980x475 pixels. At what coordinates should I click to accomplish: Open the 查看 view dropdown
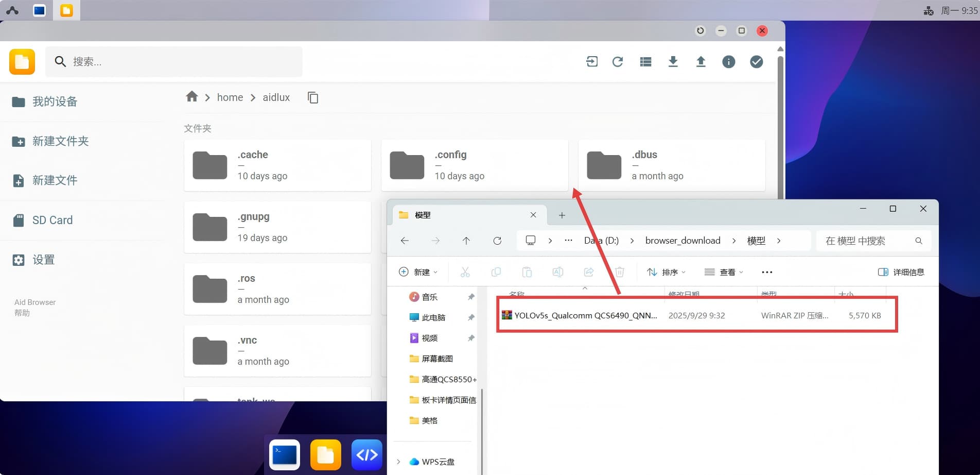click(x=724, y=272)
